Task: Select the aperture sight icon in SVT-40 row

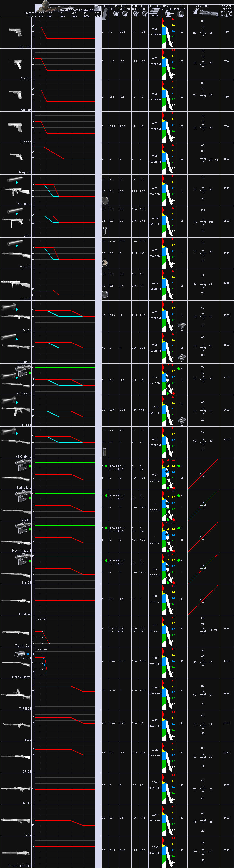Action: point(181,326)
